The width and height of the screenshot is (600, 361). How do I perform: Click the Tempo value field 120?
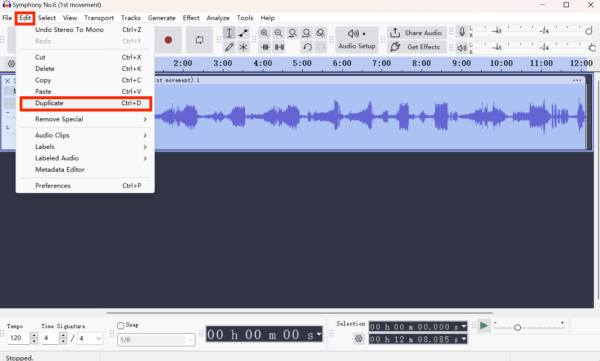(x=18, y=338)
